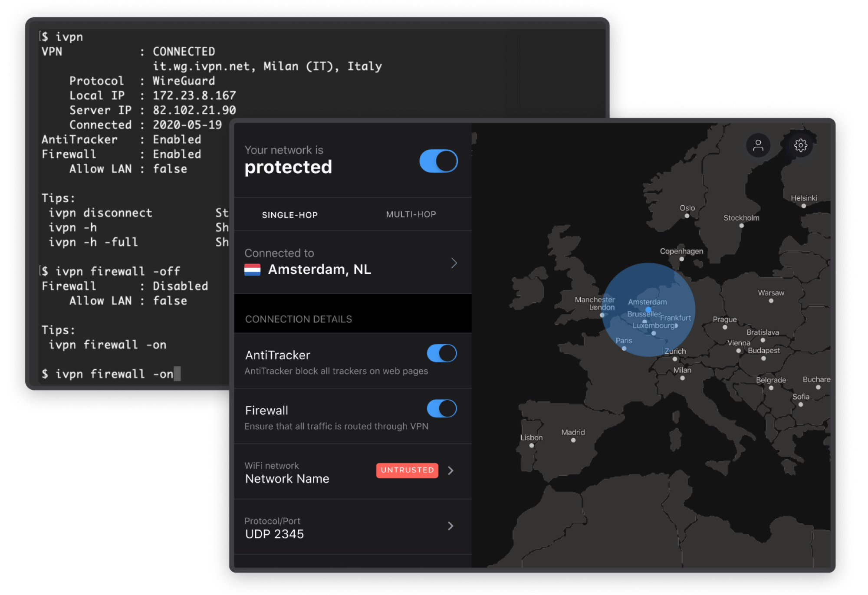Open WiFi network trust options chevron
Screen dimensions: 868x595
coord(451,470)
